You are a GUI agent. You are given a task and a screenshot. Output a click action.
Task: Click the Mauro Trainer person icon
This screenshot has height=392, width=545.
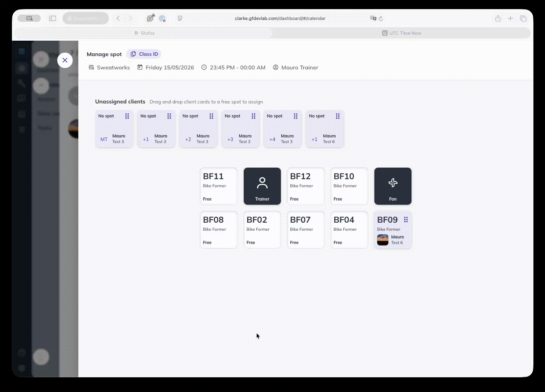pyautogui.click(x=276, y=67)
